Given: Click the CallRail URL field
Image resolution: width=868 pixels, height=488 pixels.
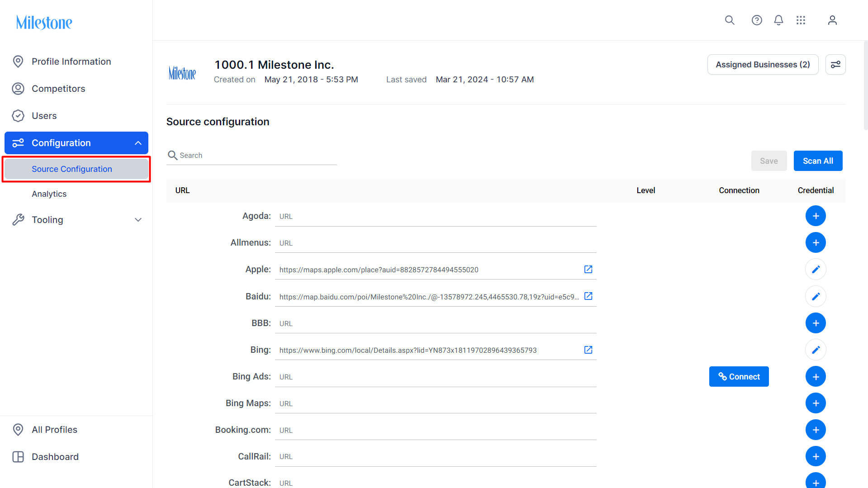Looking at the screenshot, I should click(436, 457).
